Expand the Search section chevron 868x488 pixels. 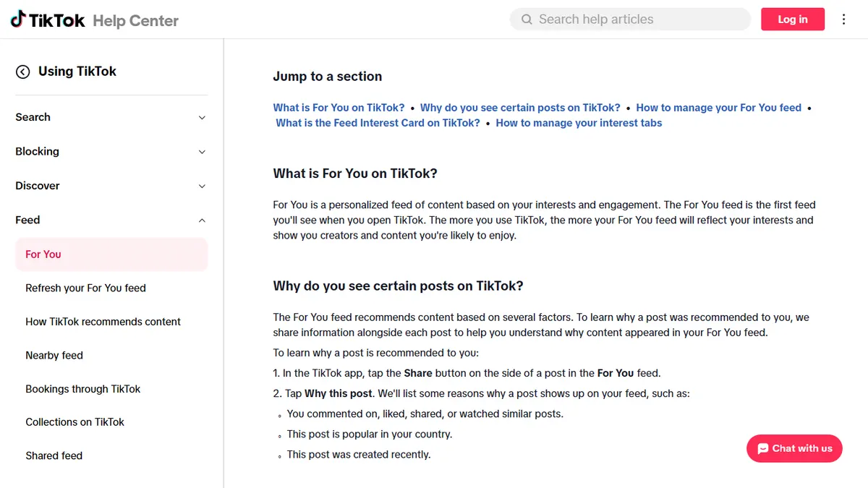(202, 118)
